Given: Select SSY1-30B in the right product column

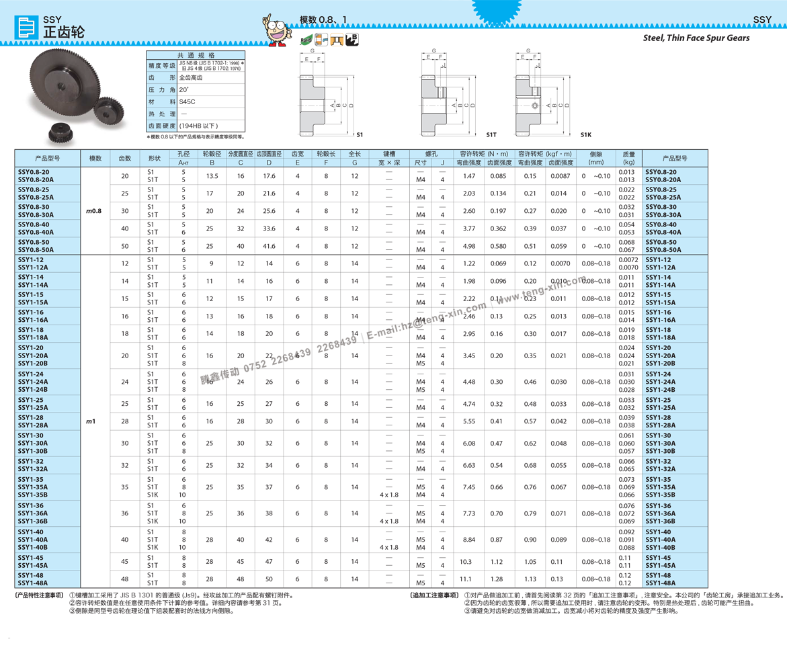Looking at the screenshot, I should click(x=661, y=451).
